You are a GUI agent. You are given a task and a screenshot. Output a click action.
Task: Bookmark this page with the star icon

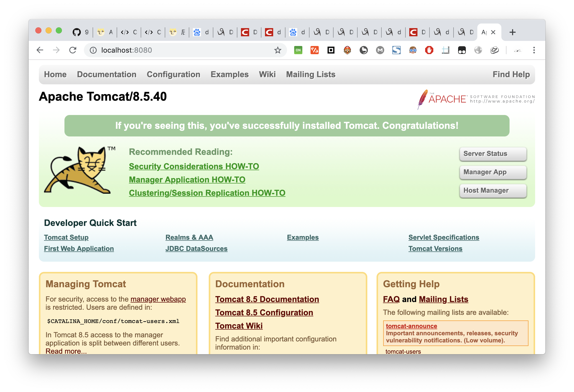point(278,50)
